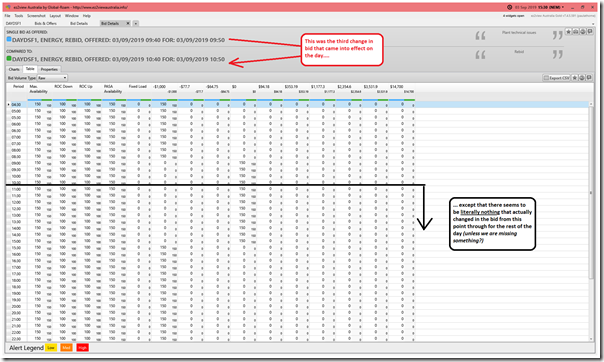
Task: Open the new-tab dropdown after Bid Details tab
Action: (x=136, y=23)
